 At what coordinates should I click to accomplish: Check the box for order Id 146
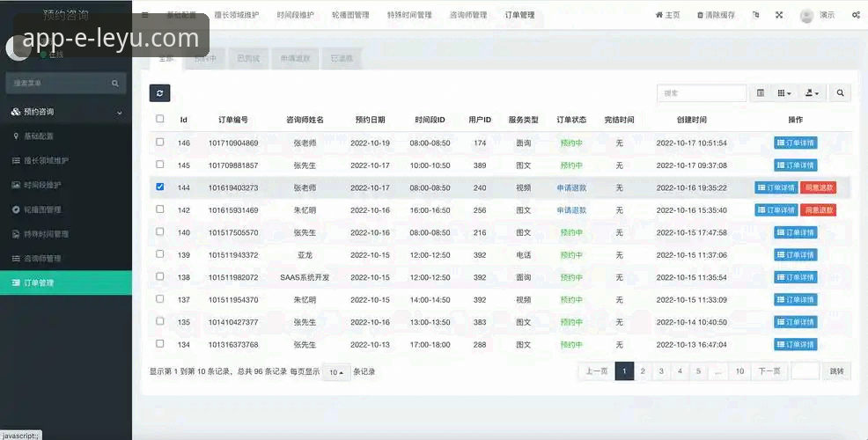tap(160, 142)
